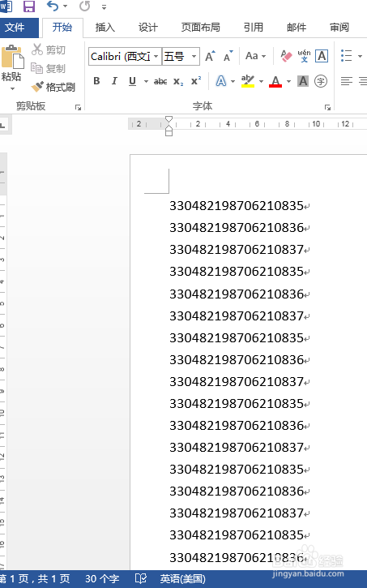The width and height of the screenshot is (367, 588).
Task: Expand the Text Effects dropdown arrow
Action: 233,81
